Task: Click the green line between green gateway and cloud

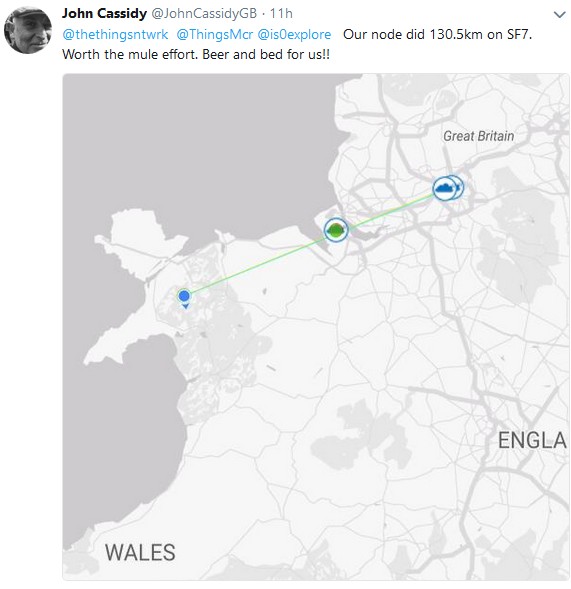Action: [x=391, y=211]
